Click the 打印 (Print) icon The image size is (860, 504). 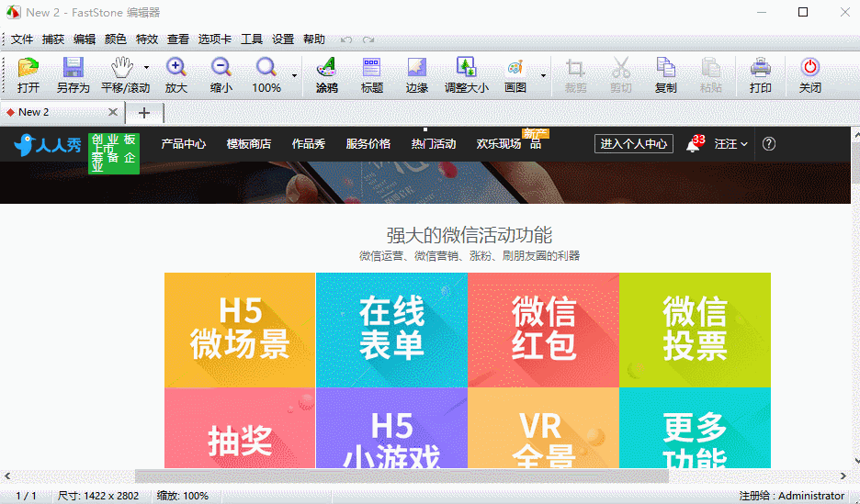point(761,67)
